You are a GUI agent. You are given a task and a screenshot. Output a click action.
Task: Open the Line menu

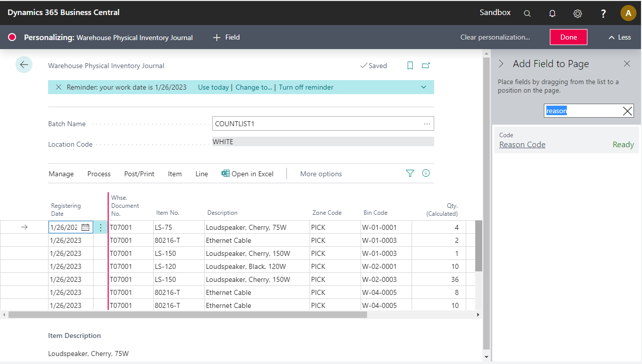click(202, 174)
